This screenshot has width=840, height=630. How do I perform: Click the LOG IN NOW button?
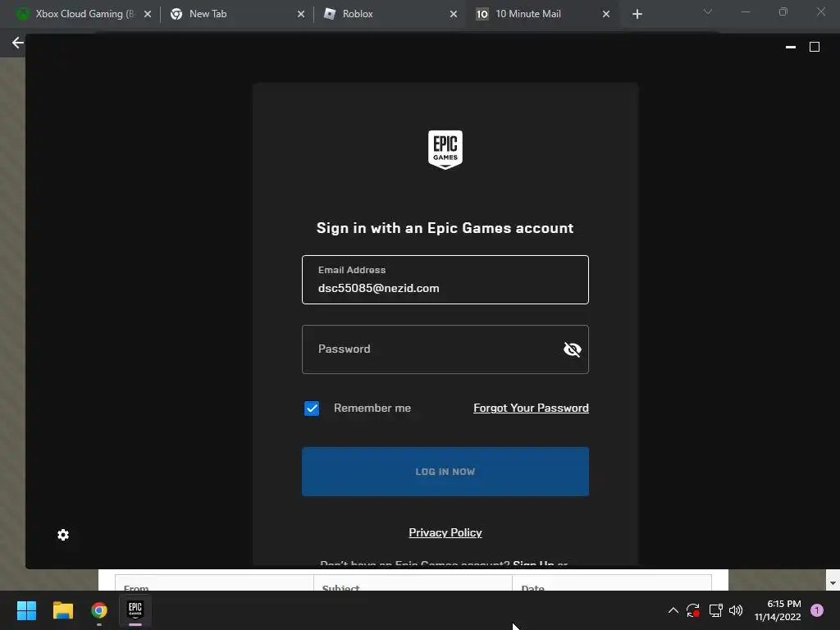pyautogui.click(x=445, y=472)
